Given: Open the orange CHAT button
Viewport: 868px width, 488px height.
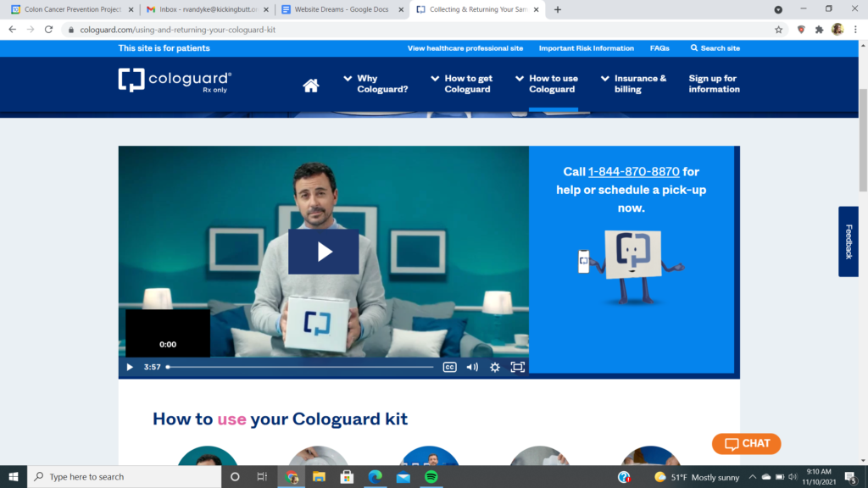Looking at the screenshot, I should 746,443.
